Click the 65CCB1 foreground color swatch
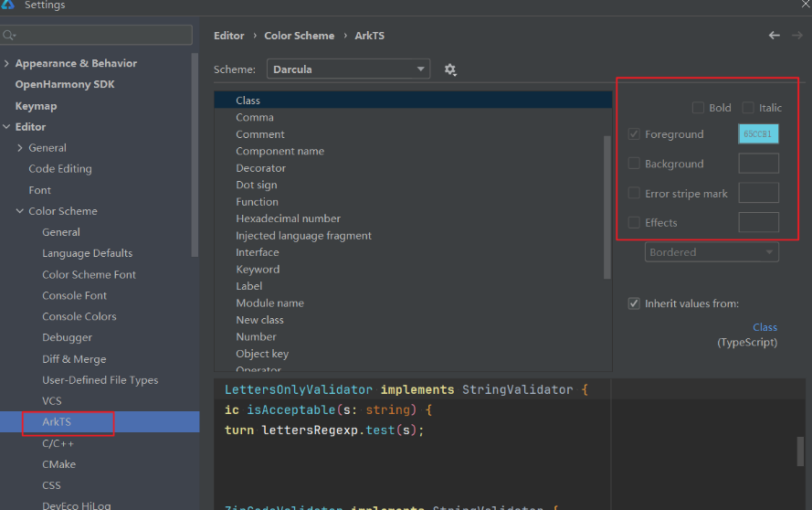This screenshot has height=510, width=812. coord(758,133)
